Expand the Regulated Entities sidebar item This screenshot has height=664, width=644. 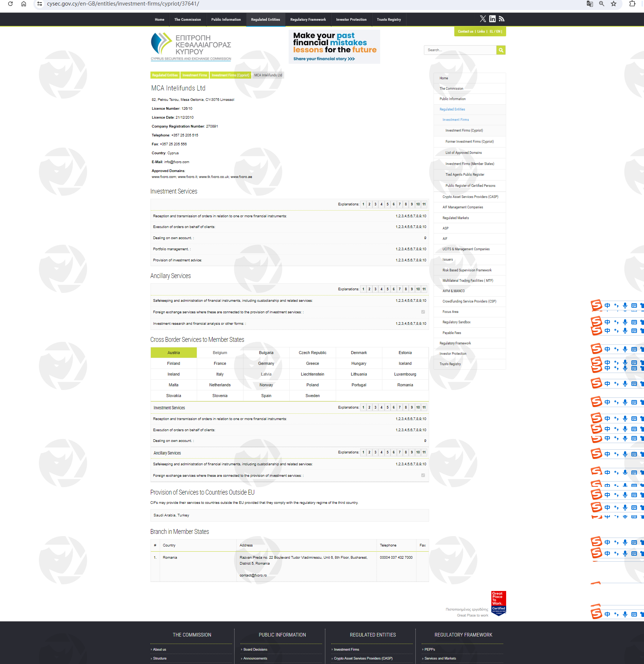coord(452,109)
